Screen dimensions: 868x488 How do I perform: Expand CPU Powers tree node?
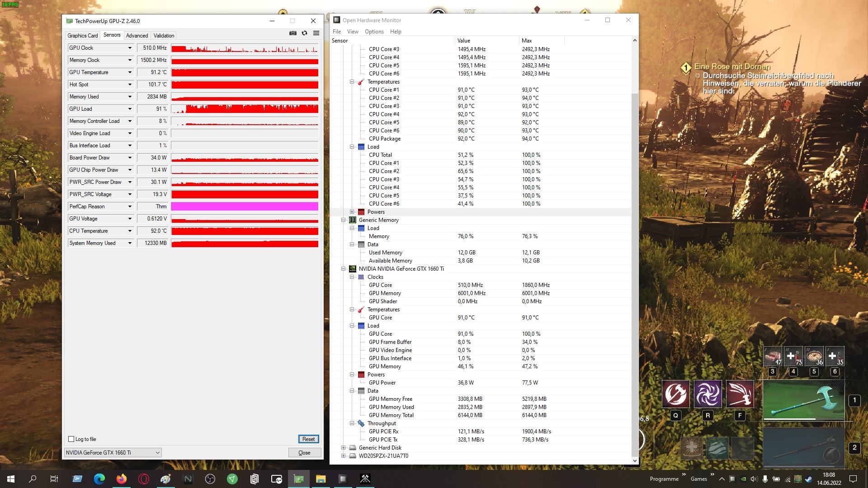pyautogui.click(x=352, y=212)
